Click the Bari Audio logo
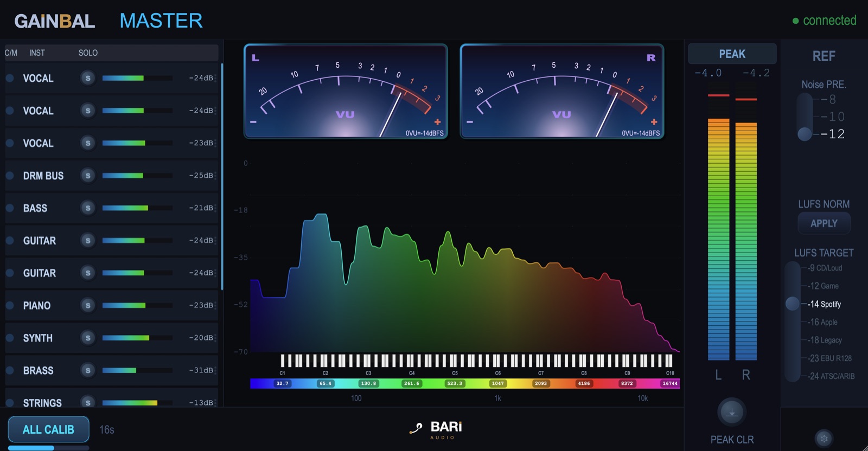 pos(436,430)
